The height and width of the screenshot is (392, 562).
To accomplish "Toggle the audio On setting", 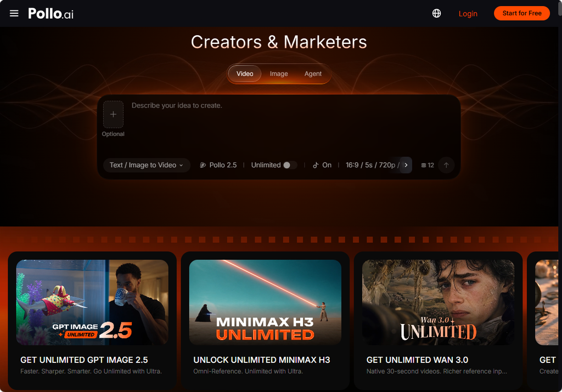I will 322,165.
